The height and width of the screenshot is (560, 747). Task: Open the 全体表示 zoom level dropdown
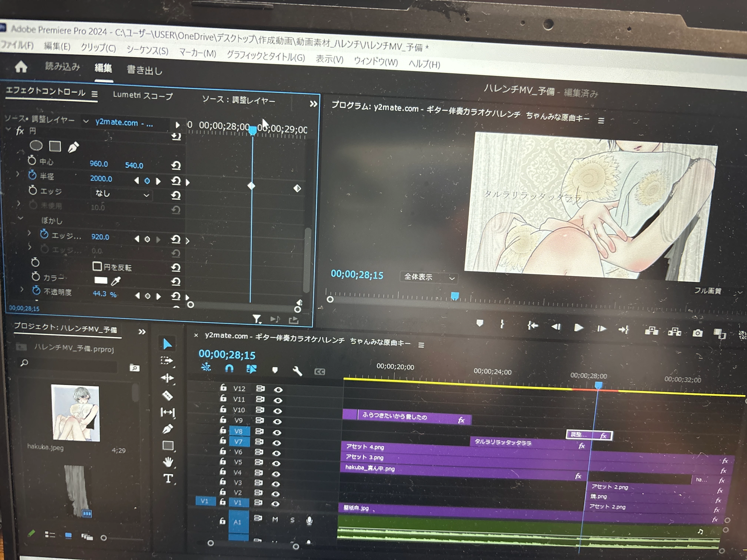click(x=429, y=277)
